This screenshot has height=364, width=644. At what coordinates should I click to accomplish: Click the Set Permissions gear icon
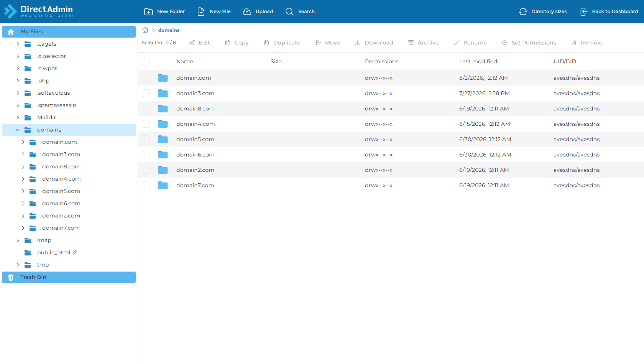click(504, 43)
